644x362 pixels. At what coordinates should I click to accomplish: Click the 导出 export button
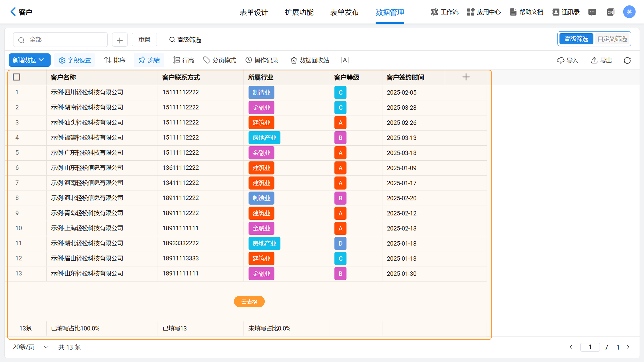tap(601, 60)
